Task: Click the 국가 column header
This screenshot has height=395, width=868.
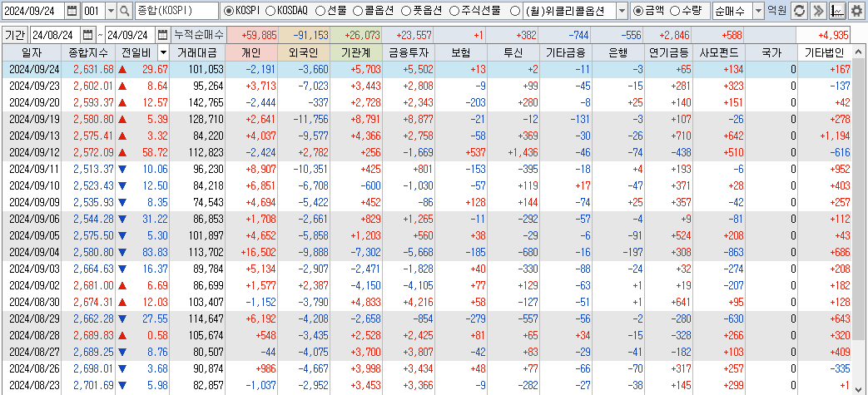Action: click(x=771, y=53)
